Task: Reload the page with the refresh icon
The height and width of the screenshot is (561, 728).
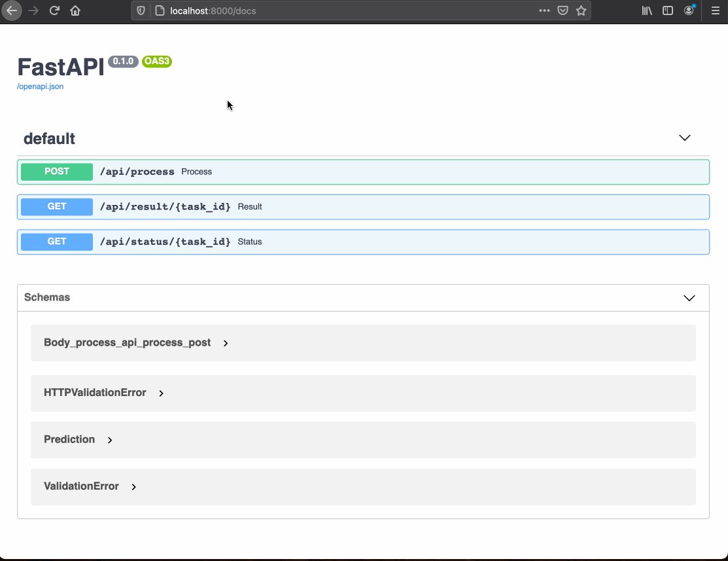Action: pyautogui.click(x=54, y=10)
